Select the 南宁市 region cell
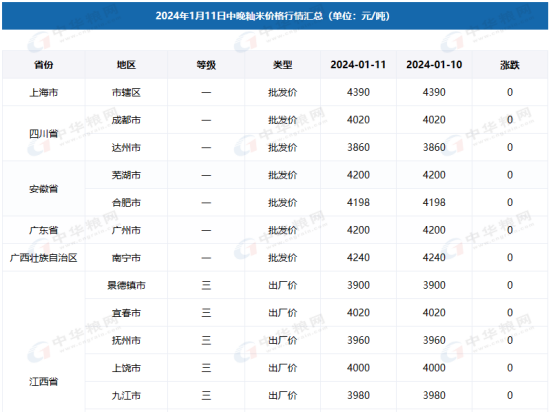 tap(126, 258)
